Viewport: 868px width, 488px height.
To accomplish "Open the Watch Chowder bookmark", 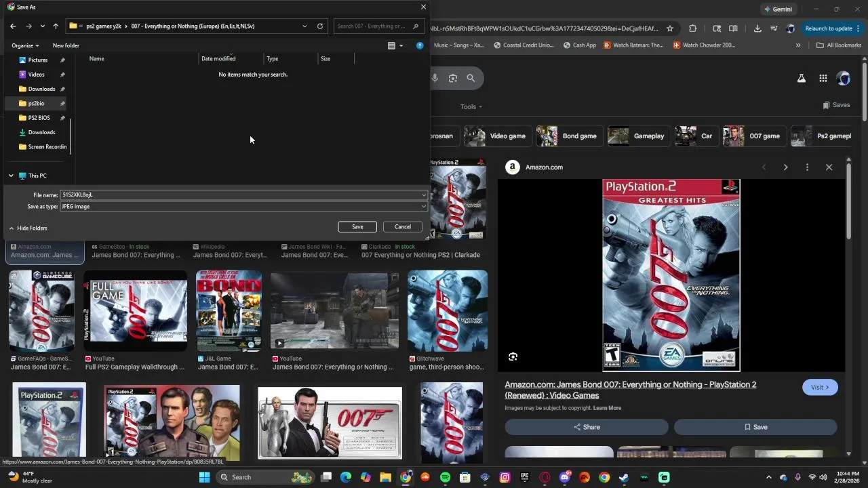I will coord(704,45).
